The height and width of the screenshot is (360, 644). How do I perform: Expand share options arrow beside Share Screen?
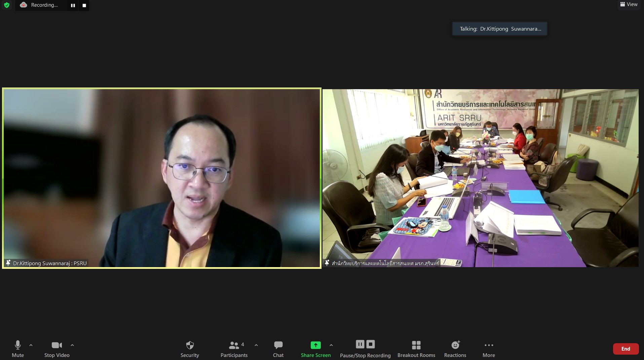pos(331,345)
